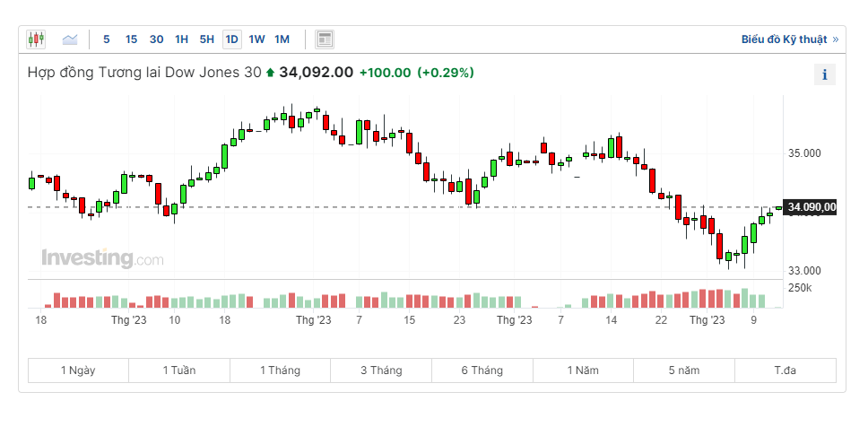The image size is (868, 427).
Task: Select the 15 minute interval
Action: pos(131,39)
